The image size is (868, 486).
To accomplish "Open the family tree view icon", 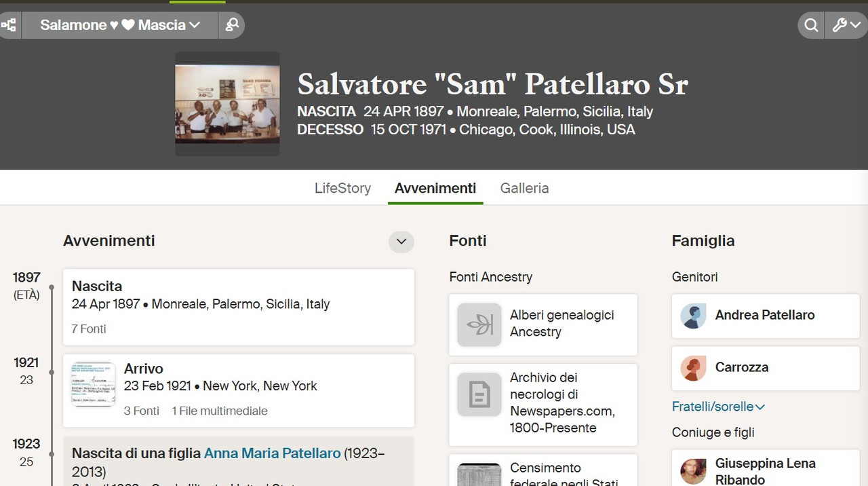I will [x=9, y=25].
